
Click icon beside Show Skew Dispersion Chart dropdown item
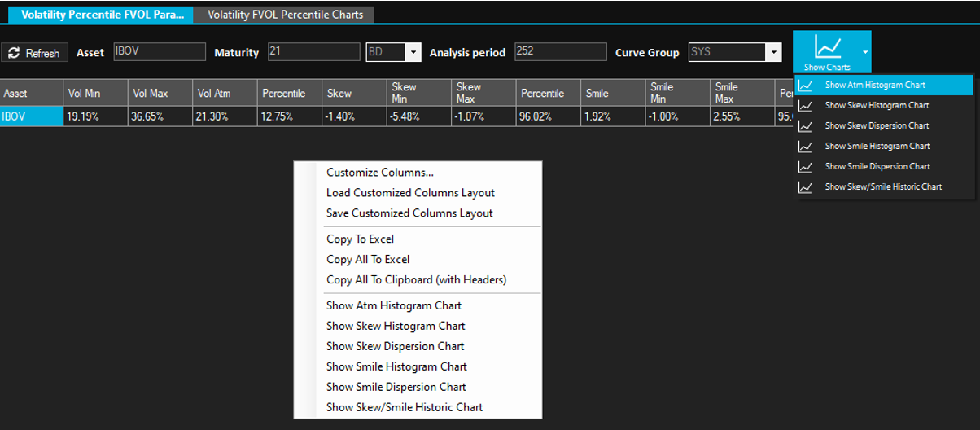tap(805, 125)
